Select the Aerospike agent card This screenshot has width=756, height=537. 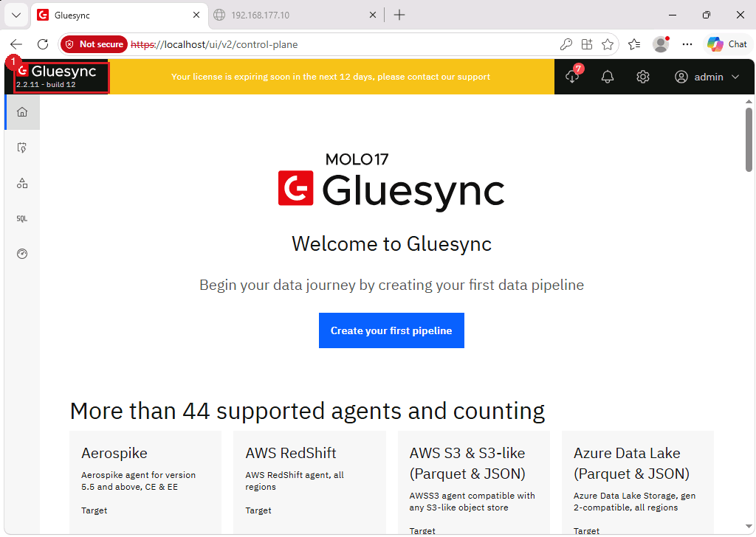coord(145,482)
